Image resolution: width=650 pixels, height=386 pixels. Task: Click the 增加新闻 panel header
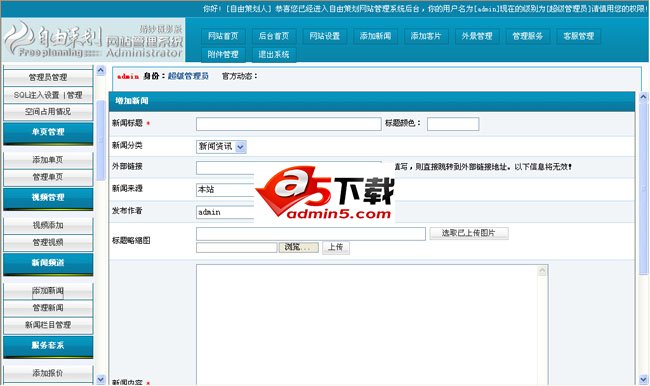coord(371,101)
